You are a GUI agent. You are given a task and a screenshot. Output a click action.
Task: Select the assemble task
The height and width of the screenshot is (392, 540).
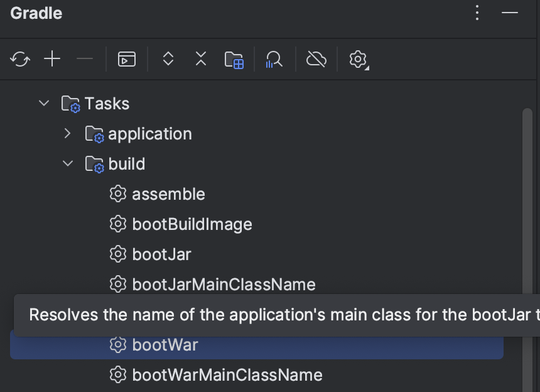(x=168, y=194)
